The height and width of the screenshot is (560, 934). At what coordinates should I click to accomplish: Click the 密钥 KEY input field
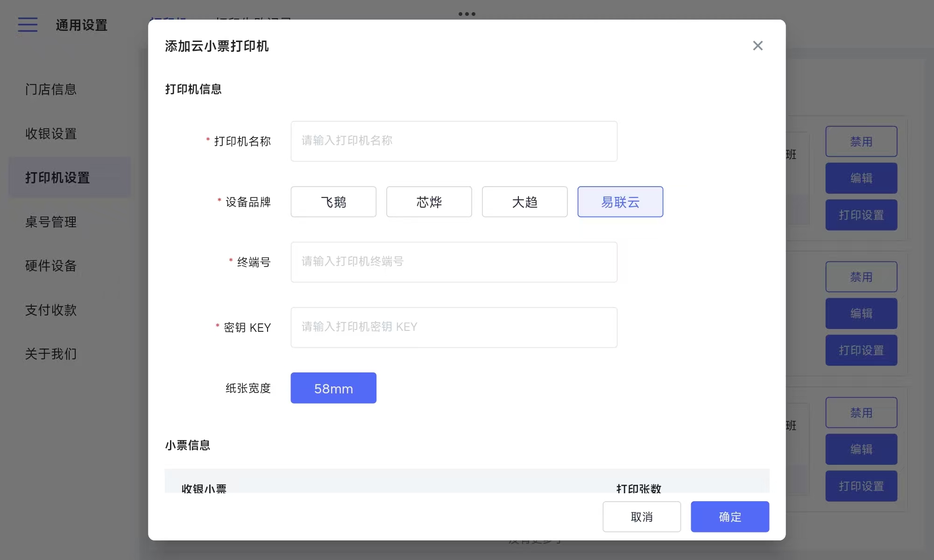pos(453,328)
